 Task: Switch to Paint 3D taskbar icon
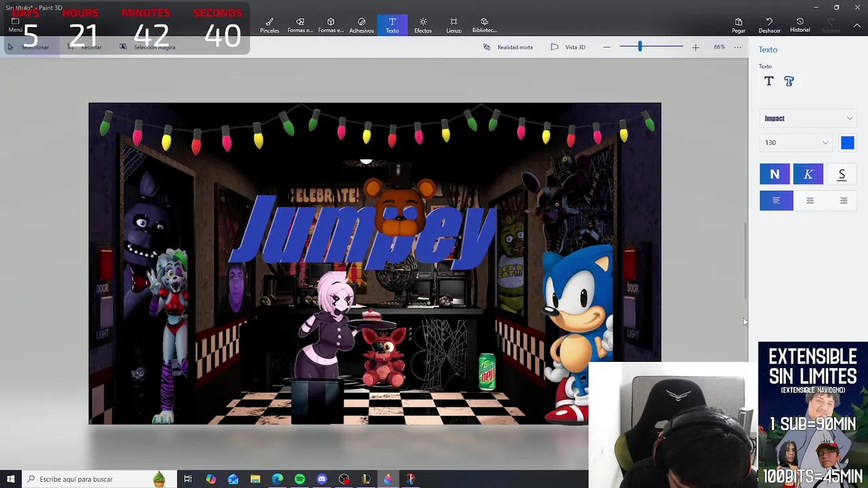tap(388, 479)
